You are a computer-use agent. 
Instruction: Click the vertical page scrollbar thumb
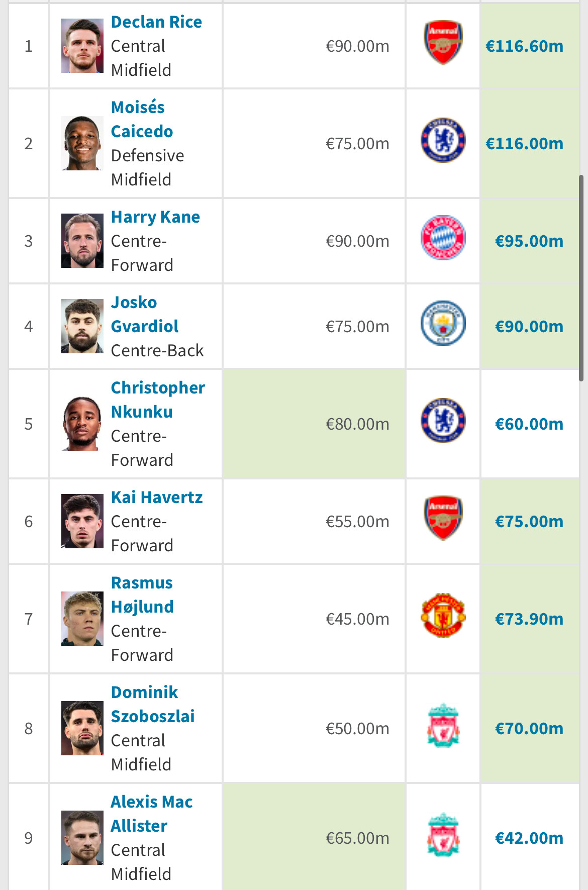pyautogui.click(x=581, y=278)
